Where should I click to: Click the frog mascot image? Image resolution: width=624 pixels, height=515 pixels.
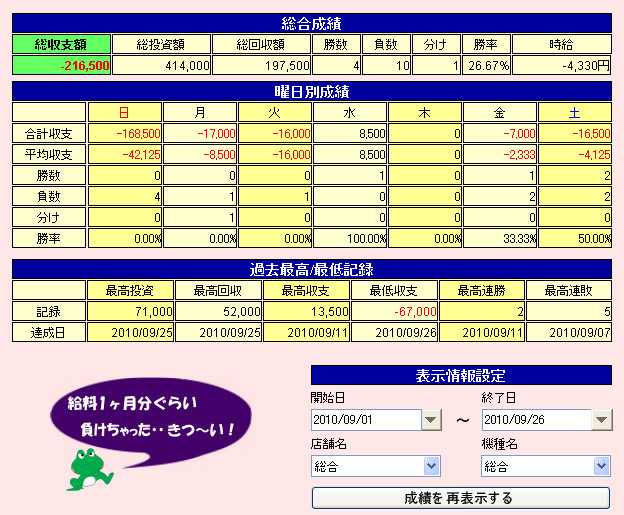90,470
